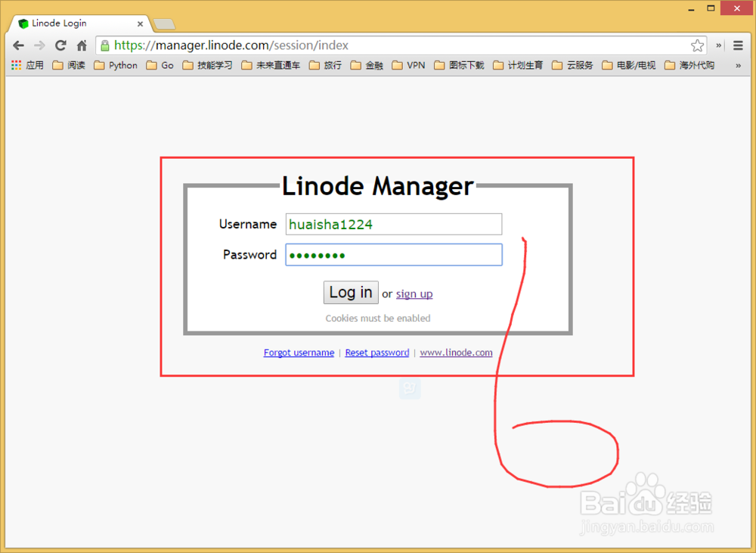Open the 阅读 bookmark folder
The height and width of the screenshot is (553, 756).
[69, 65]
